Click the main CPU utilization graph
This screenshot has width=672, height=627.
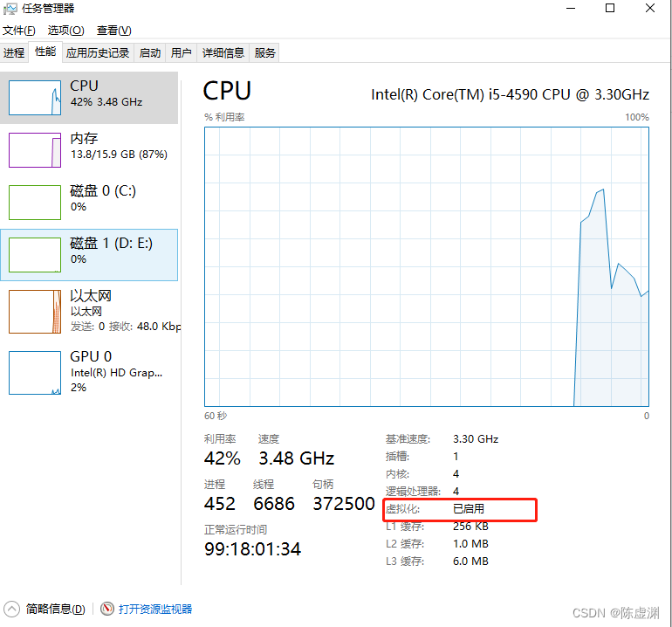tap(427, 266)
